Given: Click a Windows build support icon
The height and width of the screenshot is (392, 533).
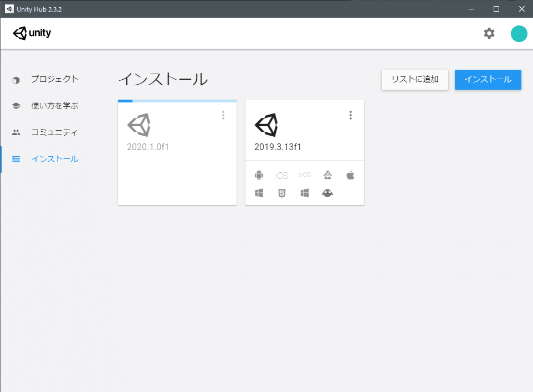Looking at the screenshot, I should (259, 193).
